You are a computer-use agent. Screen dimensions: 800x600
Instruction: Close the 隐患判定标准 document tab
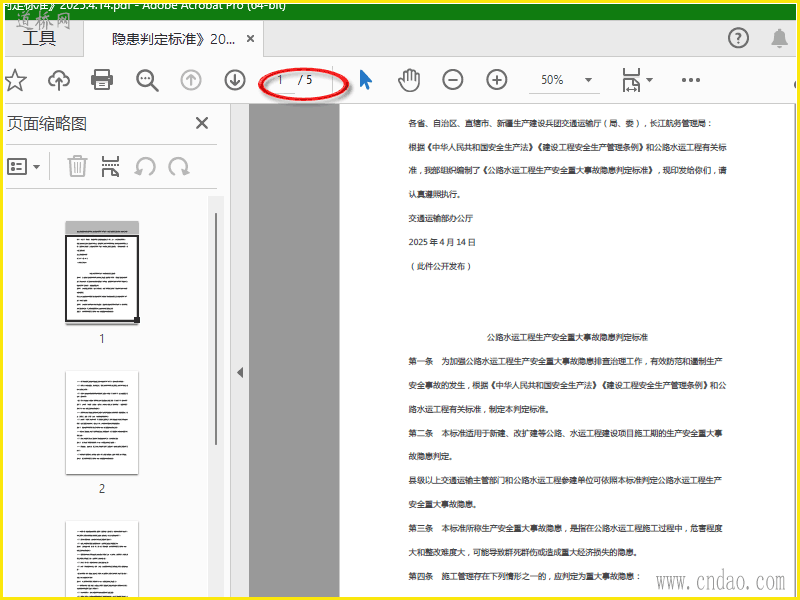click(251, 39)
